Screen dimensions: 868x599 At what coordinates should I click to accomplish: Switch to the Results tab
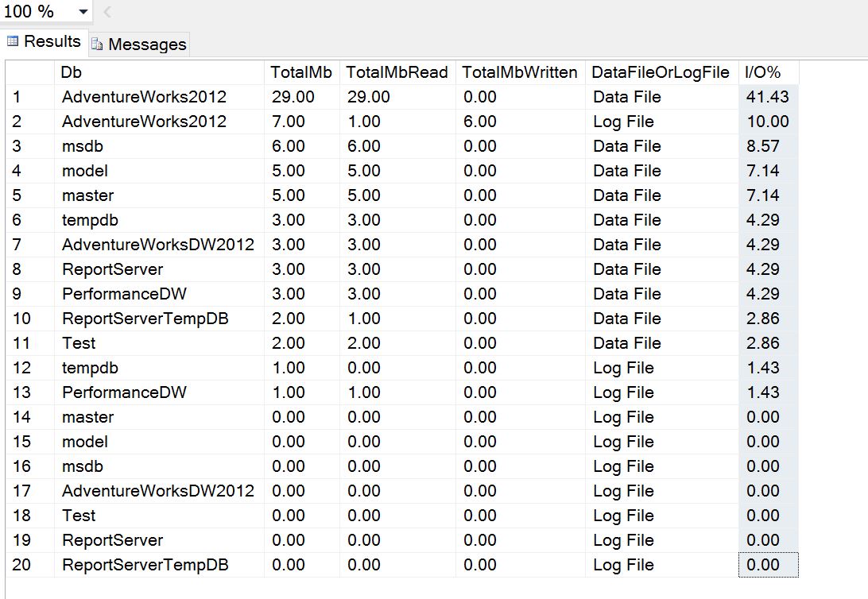[44, 41]
